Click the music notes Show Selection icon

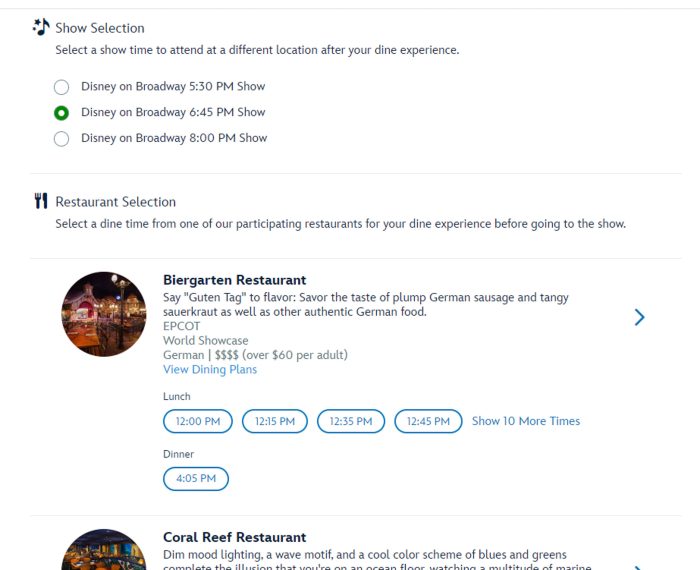(x=41, y=27)
